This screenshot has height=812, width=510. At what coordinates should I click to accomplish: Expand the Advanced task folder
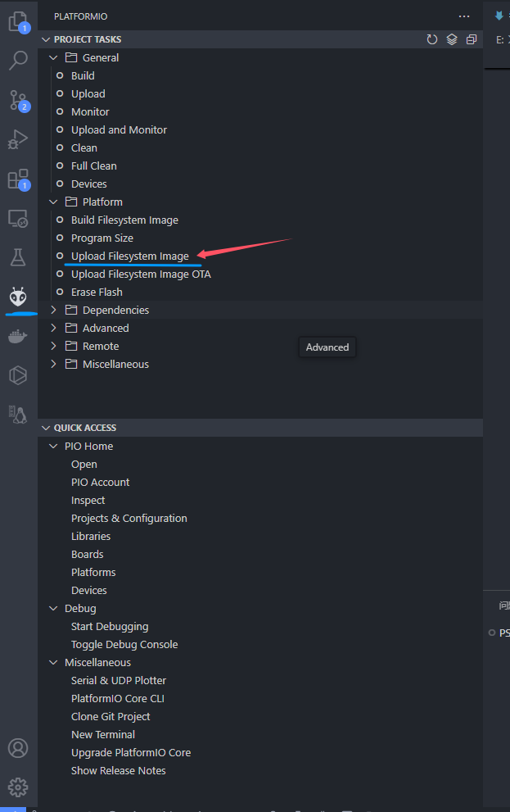click(x=106, y=329)
